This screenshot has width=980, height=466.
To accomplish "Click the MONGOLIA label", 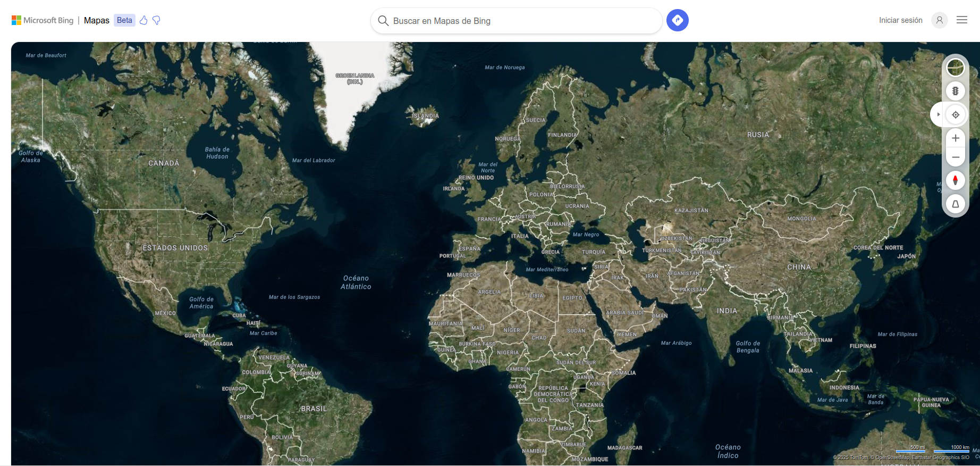I will 802,219.
